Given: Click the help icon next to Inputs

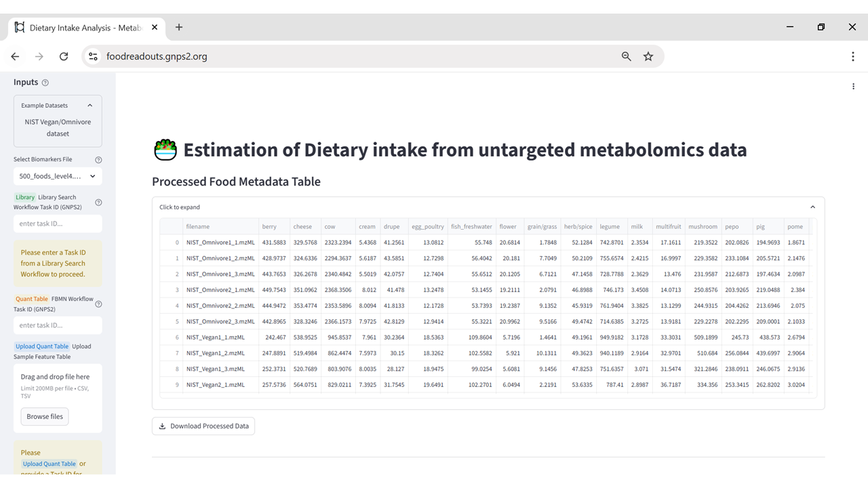Looking at the screenshot, I should pyautogui.click(x=45, y=83).
